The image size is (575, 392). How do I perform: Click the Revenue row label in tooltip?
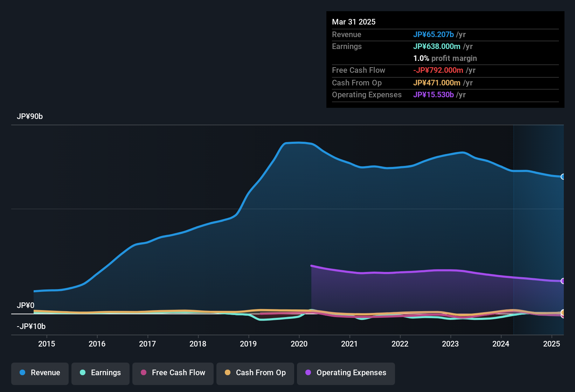pyautogui.click(x=347, y=34)
